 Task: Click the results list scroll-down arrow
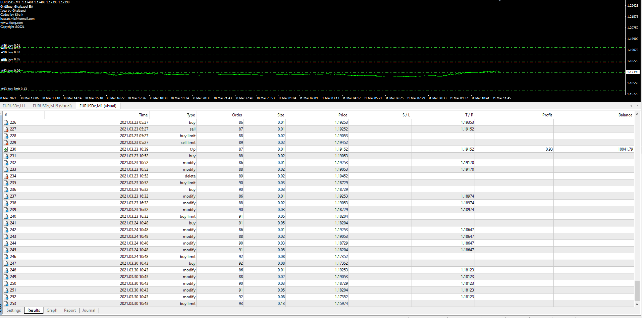tap(637, 304)
